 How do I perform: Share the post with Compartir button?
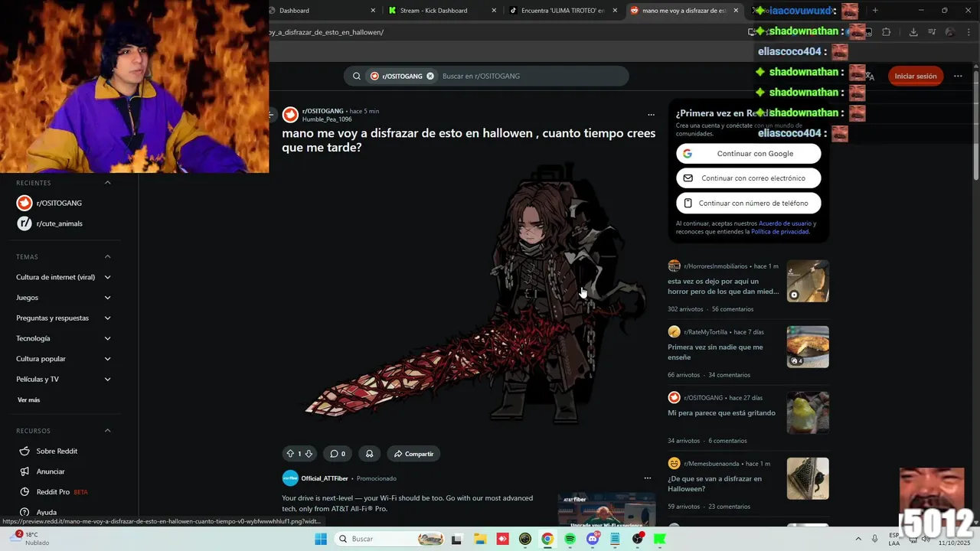point(413,454)
